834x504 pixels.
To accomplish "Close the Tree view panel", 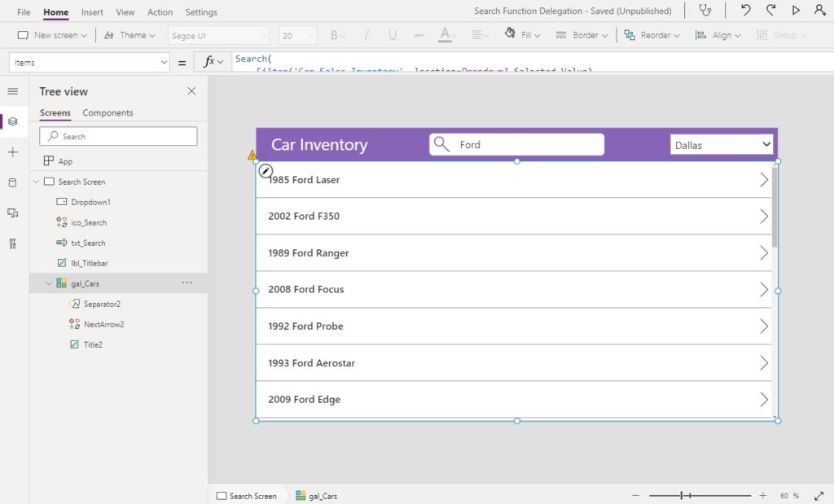I will (191, 91).
